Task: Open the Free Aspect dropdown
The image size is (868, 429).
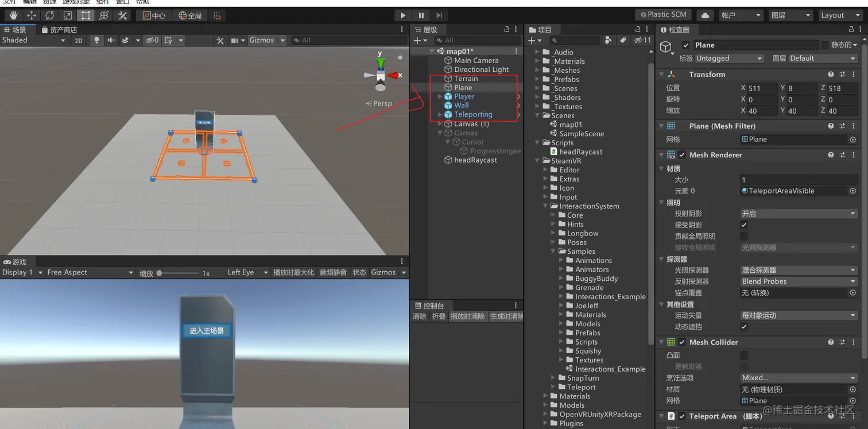Action: coord(90,272)
